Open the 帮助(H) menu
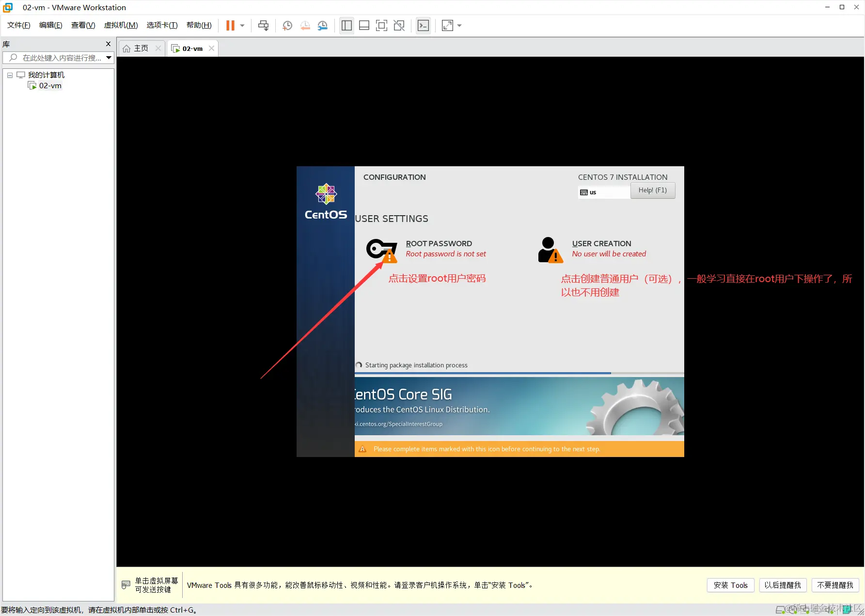865x616 pixels. point(199,25)
